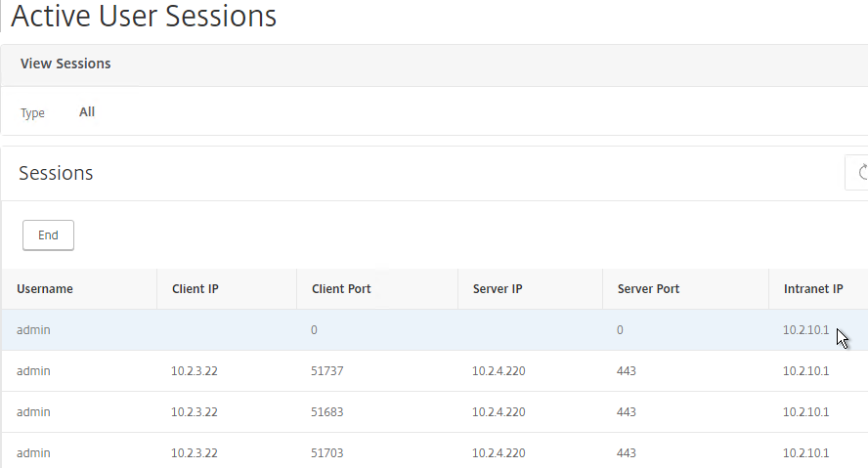The height and width of the screenshot is (468, 868).
Task: Click the Sessions panel heading
Action: (56, 173)
